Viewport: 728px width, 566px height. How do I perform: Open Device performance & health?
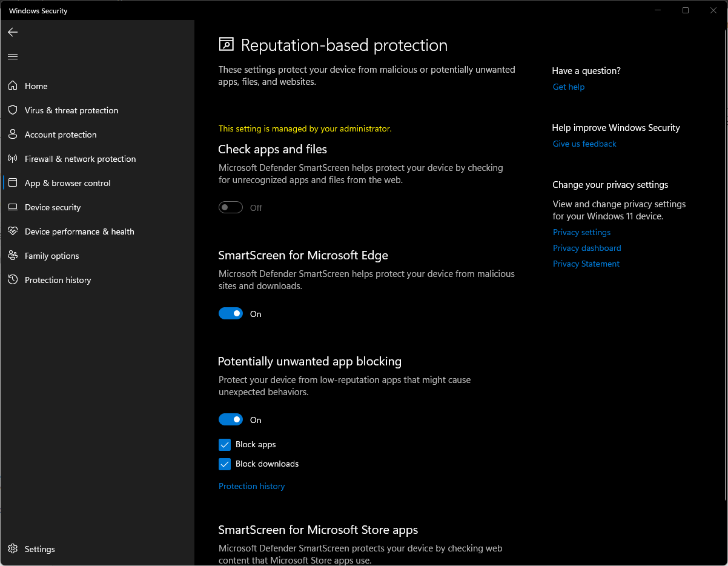(79, 231)
